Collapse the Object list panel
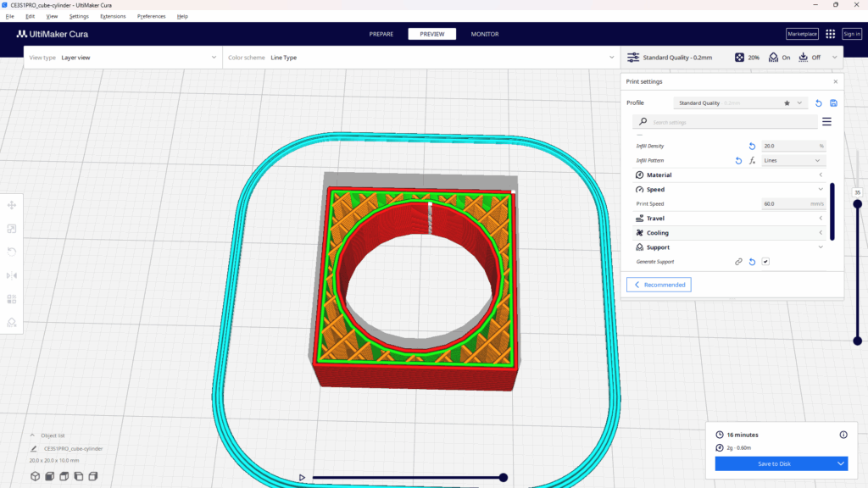Screen dimensions: 868x488 [32, 435]
